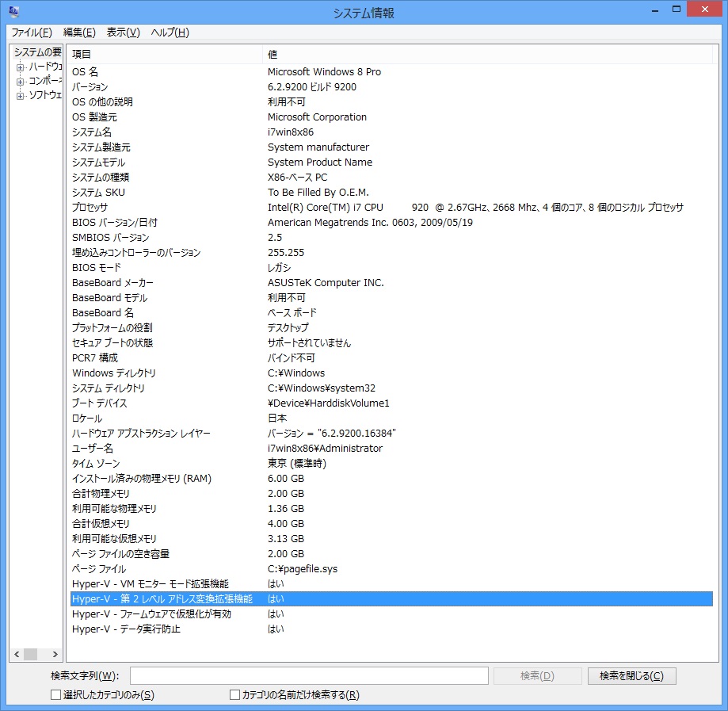
Task: Click the tree pane horizontal scrollbar thumb
Action: 31,654
